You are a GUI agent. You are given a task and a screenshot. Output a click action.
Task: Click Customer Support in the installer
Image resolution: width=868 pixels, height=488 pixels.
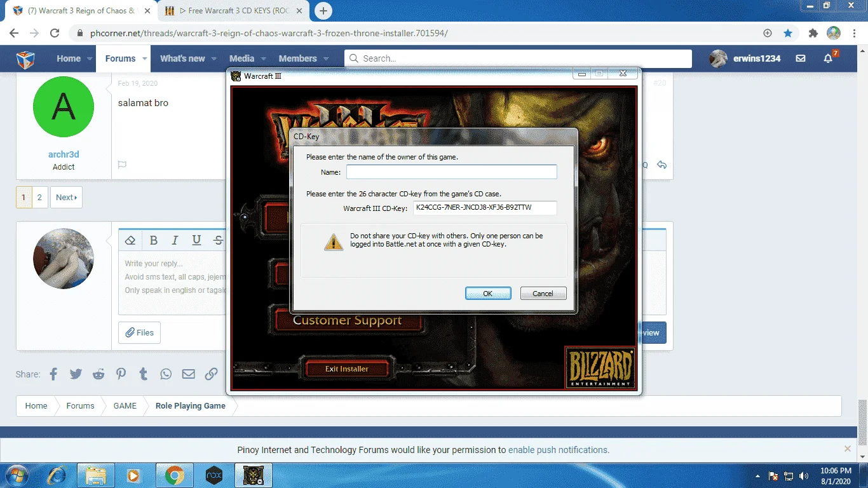coord(347,321)
